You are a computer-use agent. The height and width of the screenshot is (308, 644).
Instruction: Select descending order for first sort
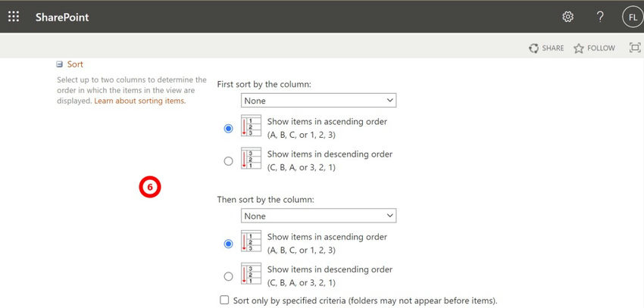coord(229,160)
